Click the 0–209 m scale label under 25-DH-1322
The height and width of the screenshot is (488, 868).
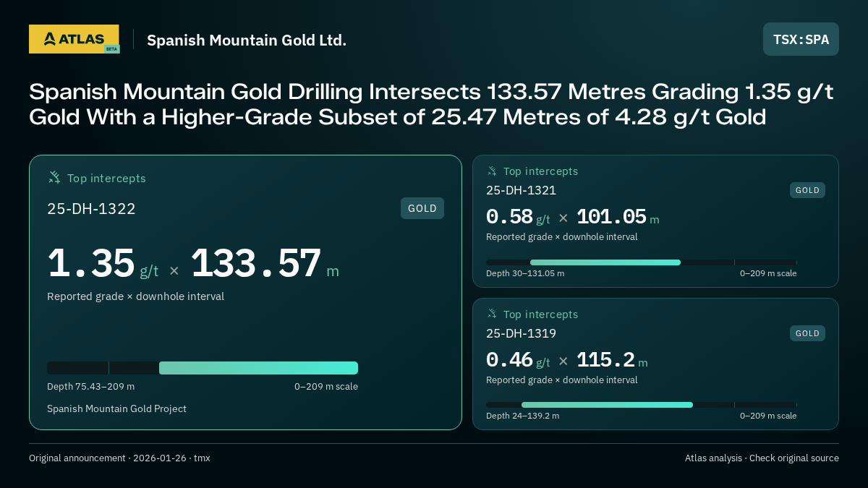[326, 386]
